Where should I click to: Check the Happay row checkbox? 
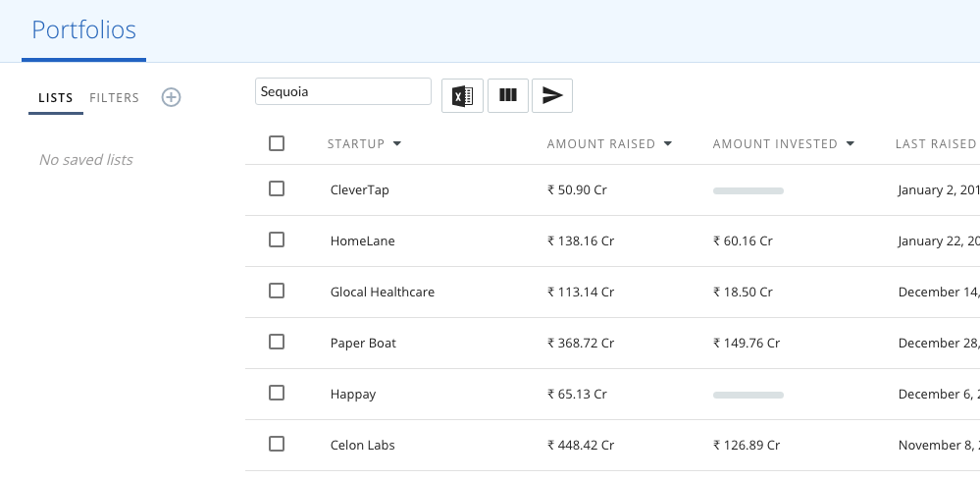tap(277, 393)
